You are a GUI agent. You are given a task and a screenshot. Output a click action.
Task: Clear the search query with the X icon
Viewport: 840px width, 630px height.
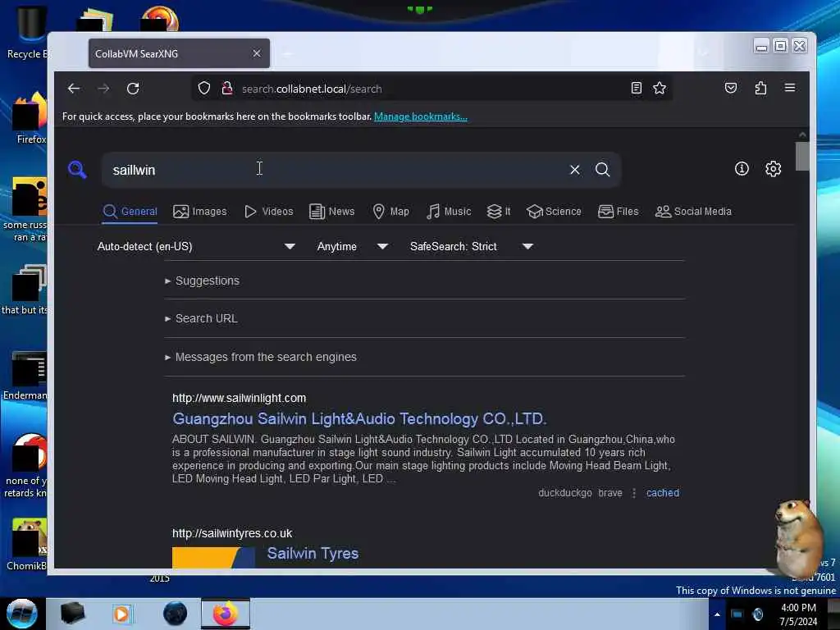tap(575, 170)
